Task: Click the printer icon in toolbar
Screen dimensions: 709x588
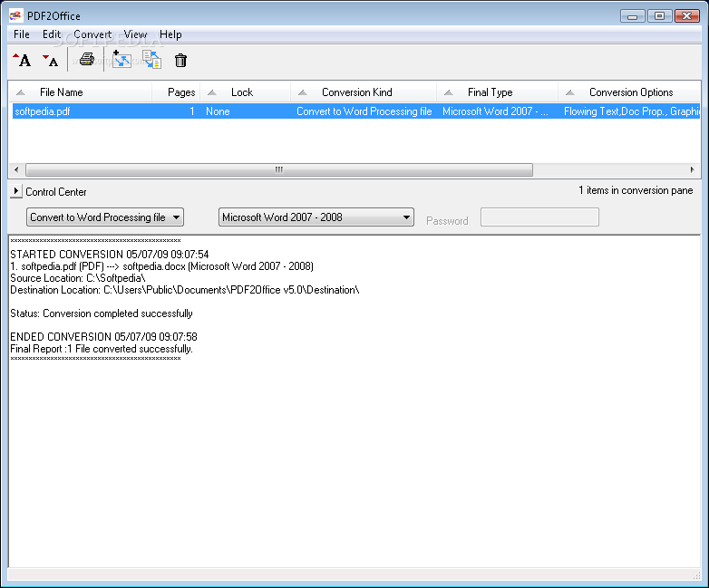Action: coord(87,59)
